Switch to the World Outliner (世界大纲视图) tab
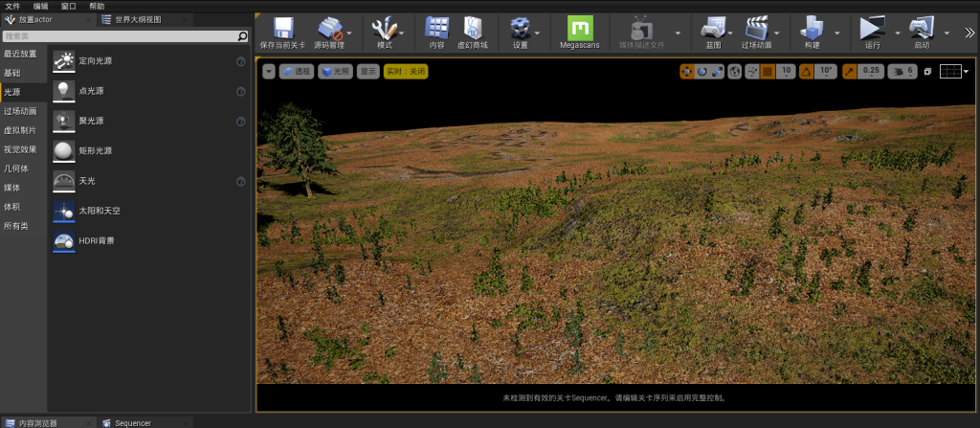 click(x=139, y=19)
